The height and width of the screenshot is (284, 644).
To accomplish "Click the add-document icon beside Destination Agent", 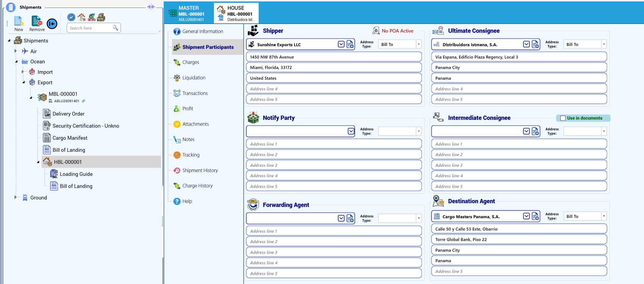I will tap(535, 216).
